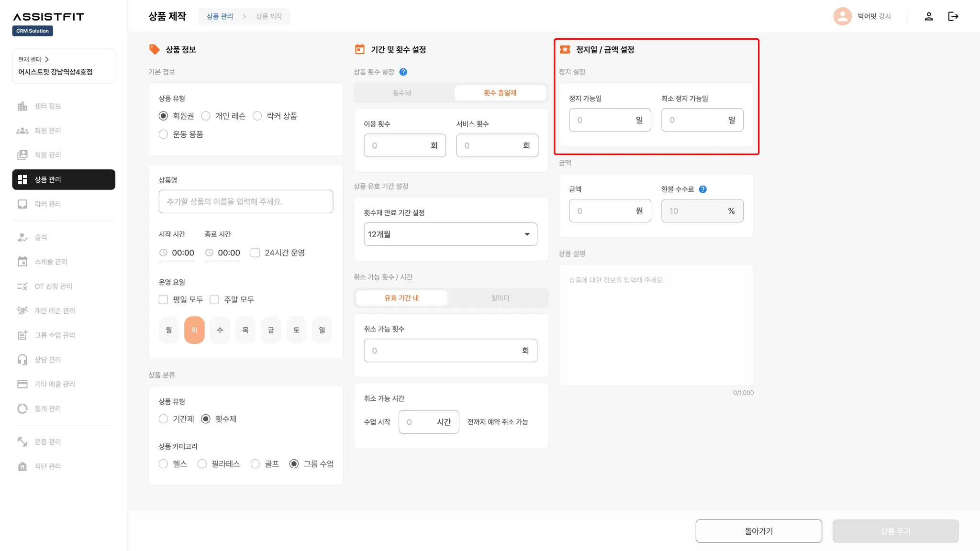Image resolution: width=980 pixels, height=551 pixels.
Task: Open 센터 정보 from sidebar icon
Action: coord(22,106)
